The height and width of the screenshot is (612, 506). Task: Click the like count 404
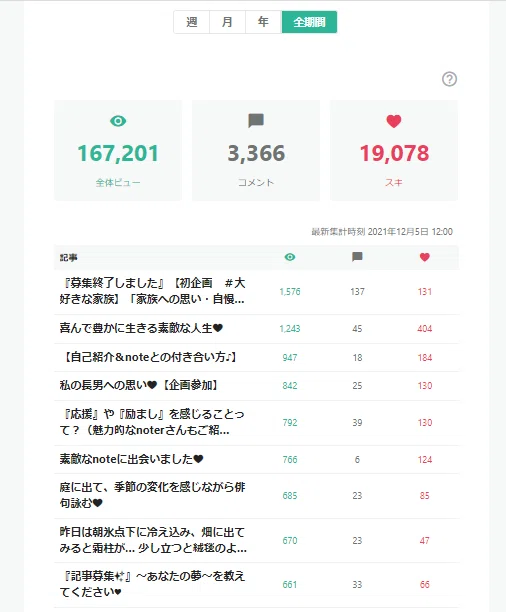(x=425, y=329)
